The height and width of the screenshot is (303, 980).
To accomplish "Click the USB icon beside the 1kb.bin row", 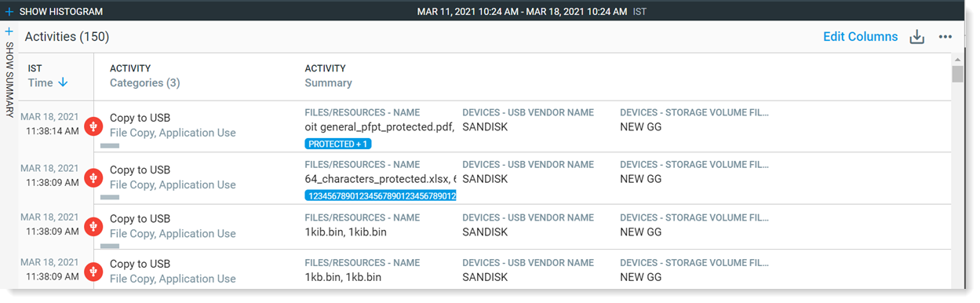I will 93,272.
